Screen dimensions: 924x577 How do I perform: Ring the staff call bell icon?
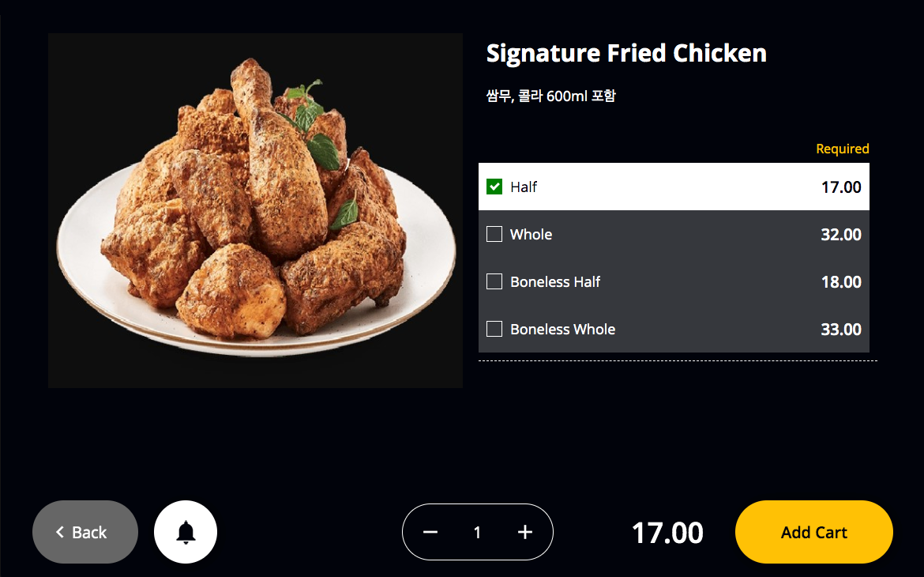186,532
